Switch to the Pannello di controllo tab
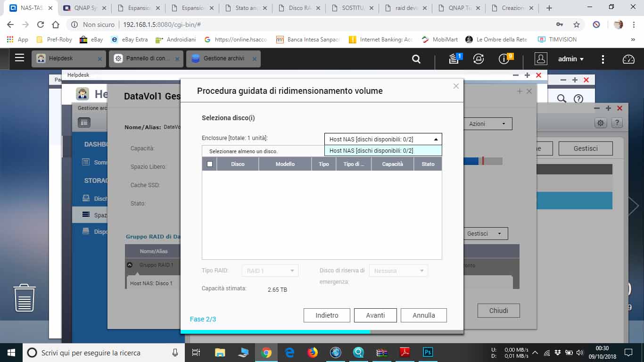 tap(147, 58)
